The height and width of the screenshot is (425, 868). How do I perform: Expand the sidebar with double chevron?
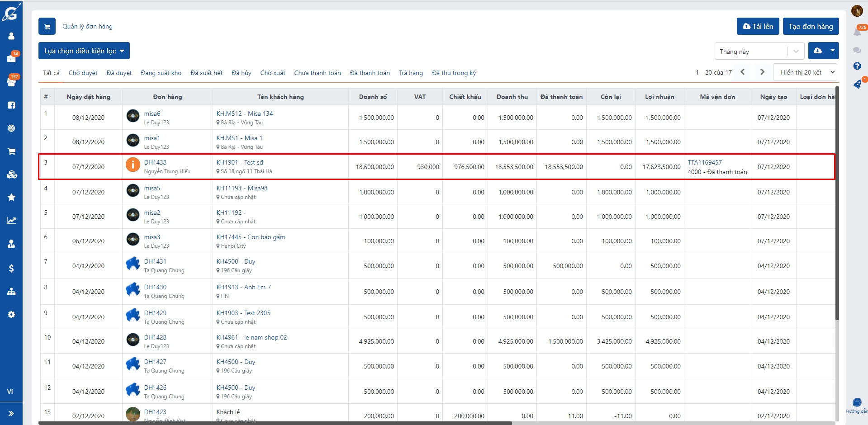11,413
